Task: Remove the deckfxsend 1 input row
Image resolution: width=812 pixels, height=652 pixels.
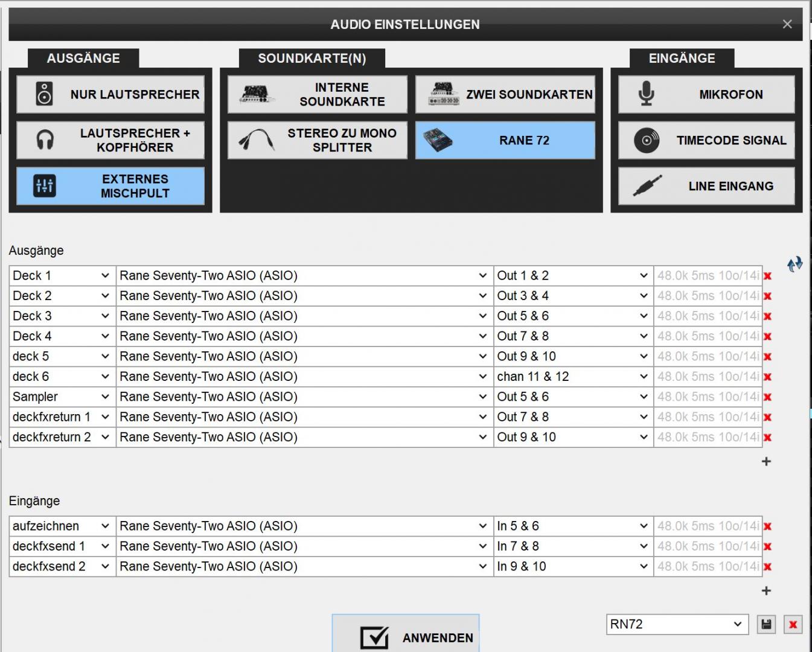Action: (768, 546)
